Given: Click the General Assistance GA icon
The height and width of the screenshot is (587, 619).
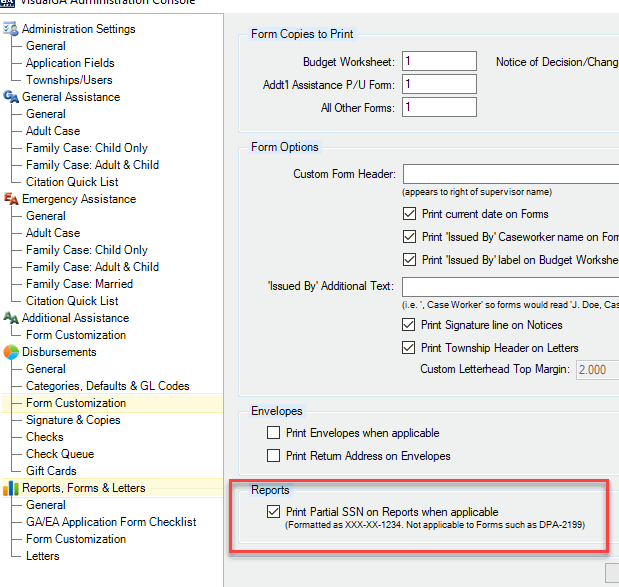Looking at the screenshot, I should [x=11, y=97].
